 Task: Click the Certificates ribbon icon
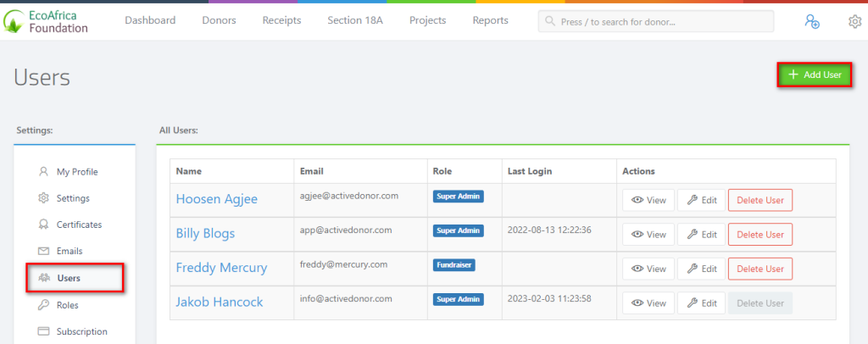click(43, 225)
